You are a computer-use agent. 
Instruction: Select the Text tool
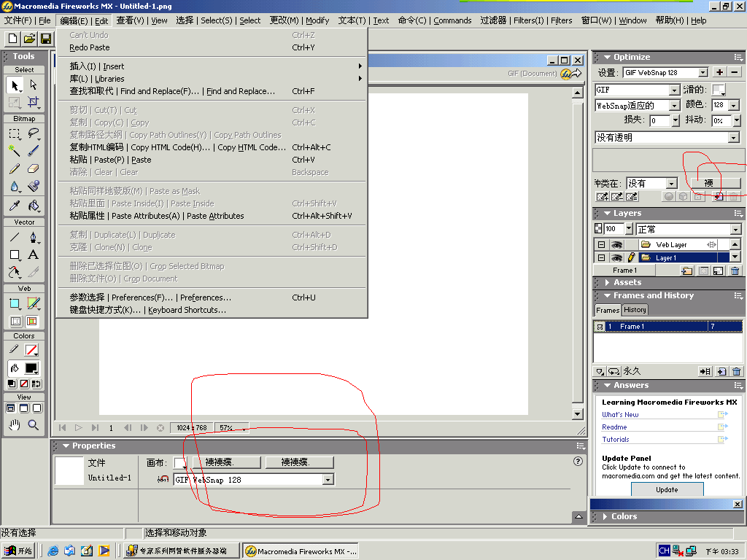point(33,255)
